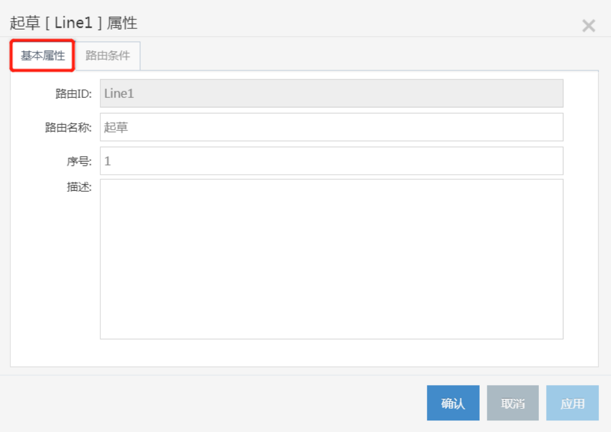Click the dialog title 起草 [ Line1 ] 属性

(73, 23)
